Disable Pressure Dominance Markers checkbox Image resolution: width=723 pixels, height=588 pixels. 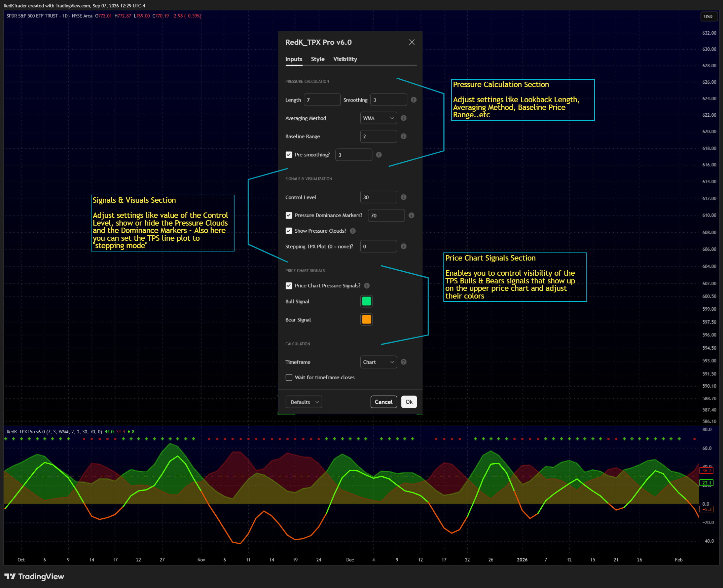pos(289,215)
